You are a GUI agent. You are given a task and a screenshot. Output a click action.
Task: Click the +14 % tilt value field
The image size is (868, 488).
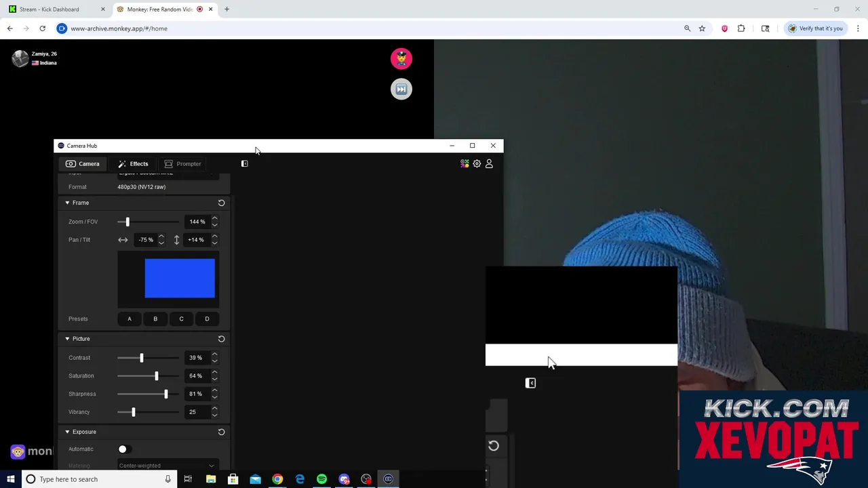point(196,240)
